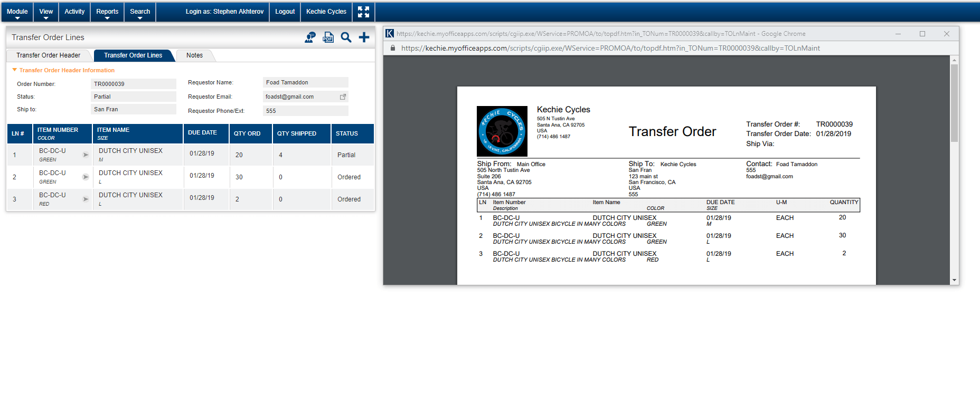This screenshot has height=394, width=980.
Task: Click the Ship to field San Fran
Action: (x=134, y=109)
